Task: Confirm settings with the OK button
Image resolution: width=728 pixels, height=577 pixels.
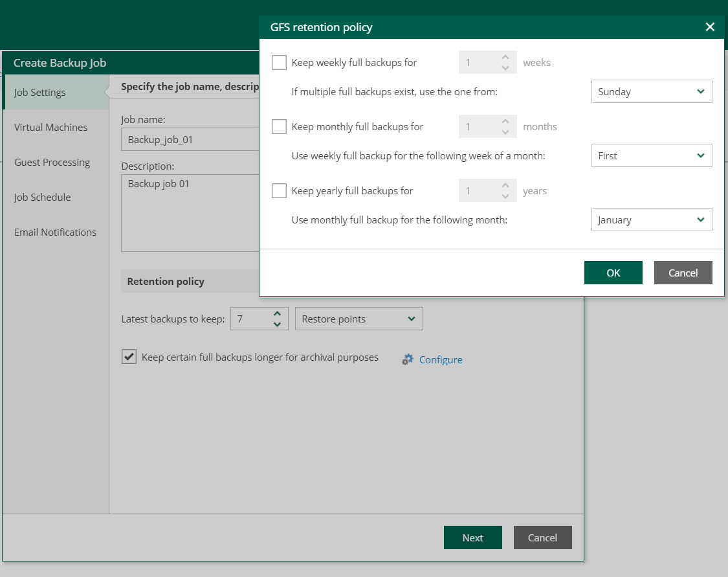Action: coord(613,273)
